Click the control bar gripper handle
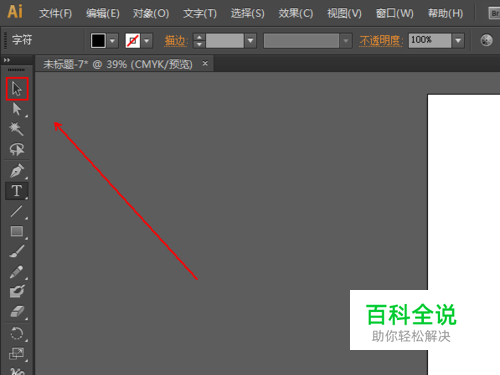This screenshot has width=500, height=375. point(5,41)
